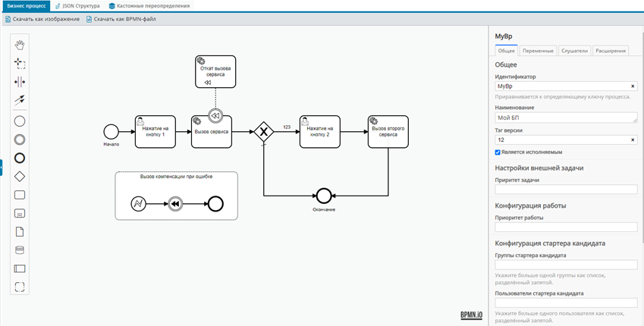Create a task from palette

(x=20, y=195)
